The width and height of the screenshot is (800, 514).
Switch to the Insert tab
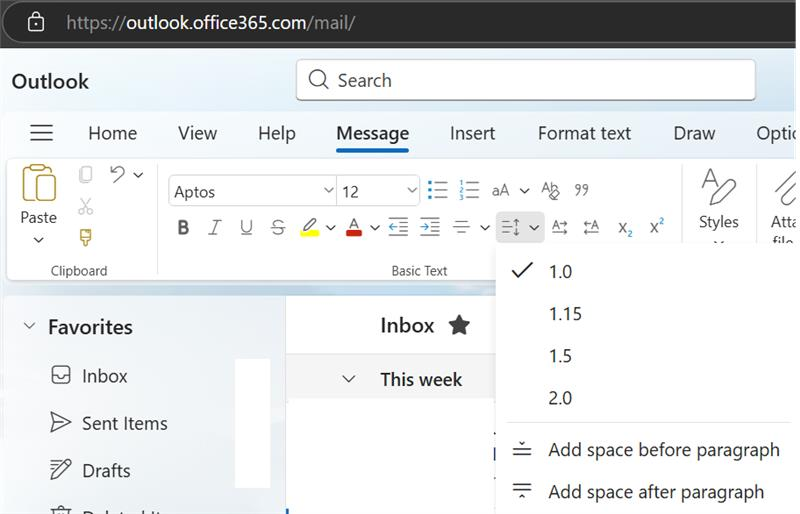click(472, 133)
